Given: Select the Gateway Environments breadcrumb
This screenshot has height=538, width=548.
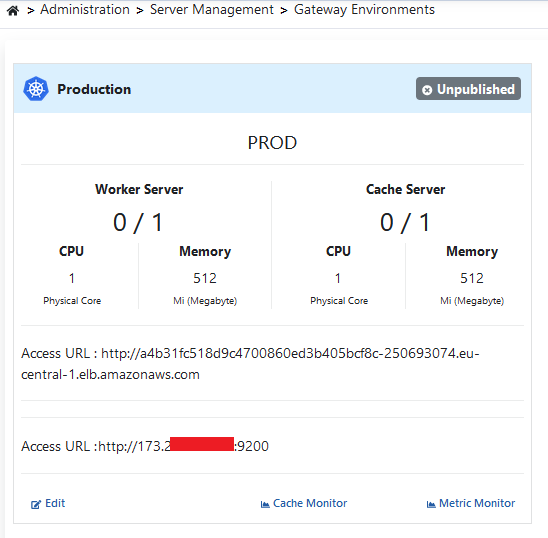Looking at the screenshot, I should (x=364, y=10).
